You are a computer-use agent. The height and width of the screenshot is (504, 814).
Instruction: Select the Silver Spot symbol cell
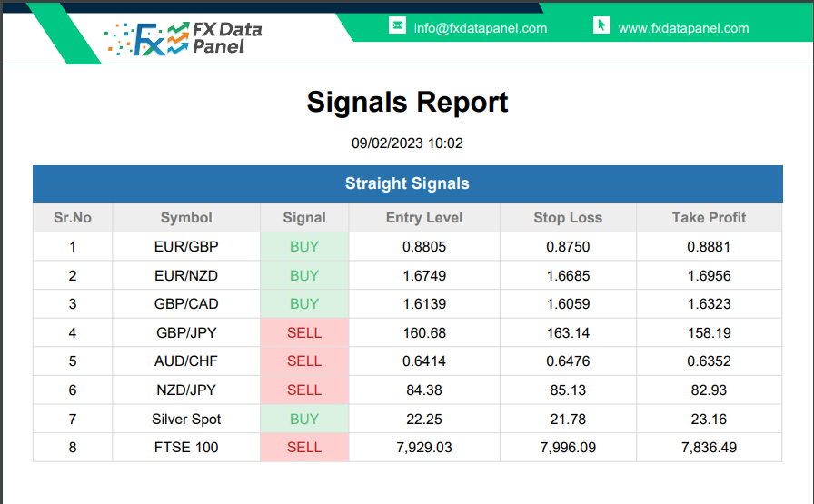186,419
